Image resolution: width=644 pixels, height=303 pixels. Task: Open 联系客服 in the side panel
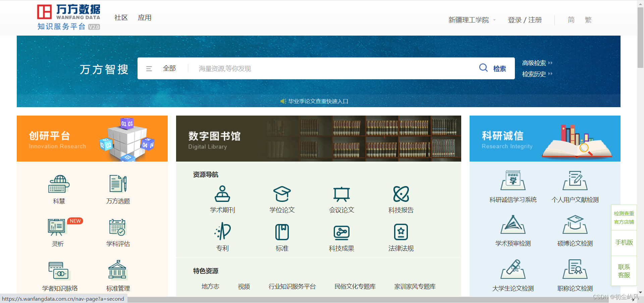(624, 271)
